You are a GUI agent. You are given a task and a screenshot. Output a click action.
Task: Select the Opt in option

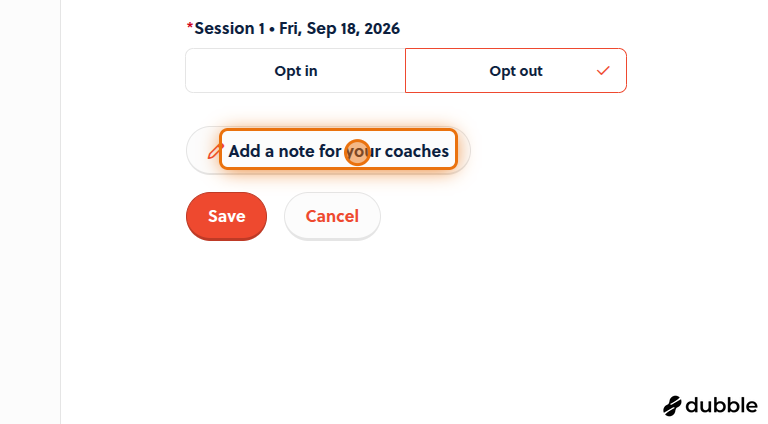click(x=295, y=71)
